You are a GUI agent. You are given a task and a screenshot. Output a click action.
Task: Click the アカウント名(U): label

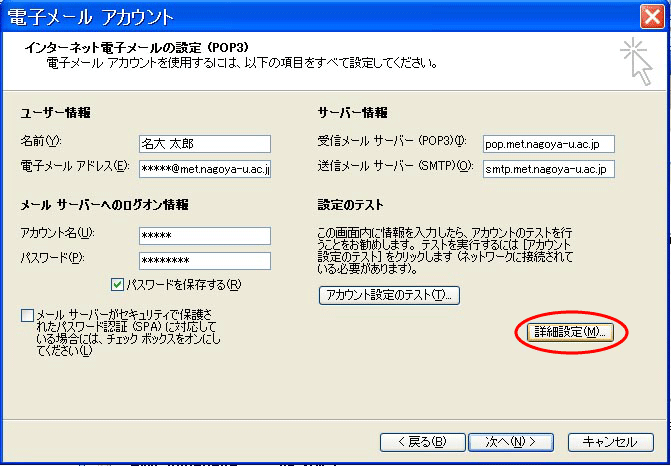click(57, 233)
